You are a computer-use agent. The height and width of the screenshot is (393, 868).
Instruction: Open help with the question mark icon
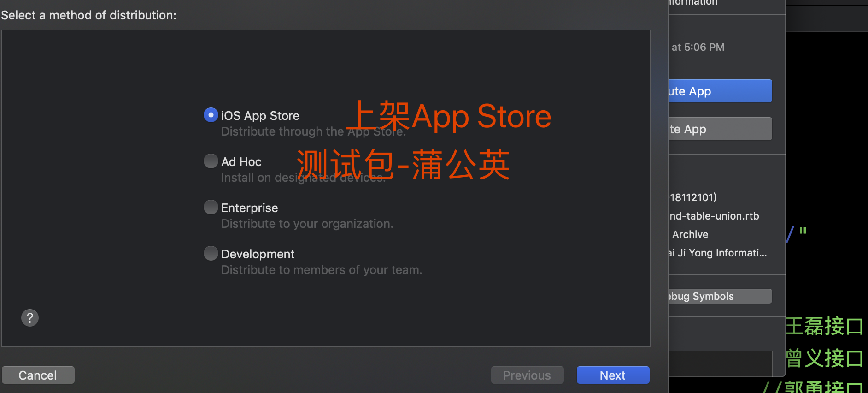pos(30,318)
